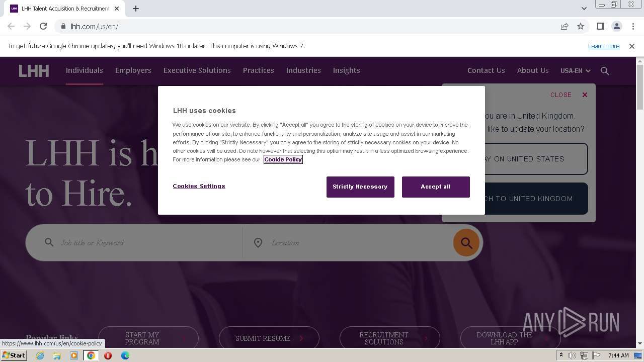Screen dimensions: 644x362
Task: Close the location popup with X
Action: pos(585,95)
